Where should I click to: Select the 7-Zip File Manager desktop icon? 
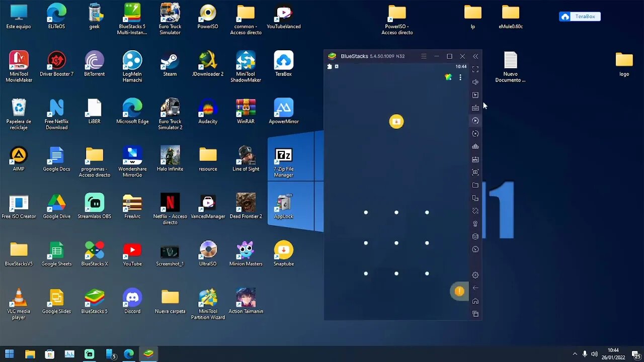click(x=284, y=162)
